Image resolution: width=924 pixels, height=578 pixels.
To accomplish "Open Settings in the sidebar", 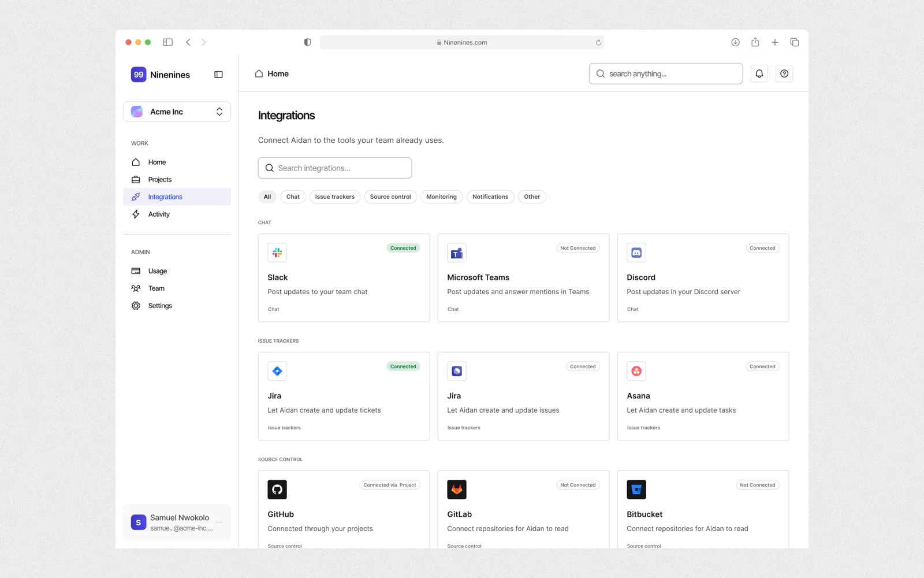I will pos(177,306).
